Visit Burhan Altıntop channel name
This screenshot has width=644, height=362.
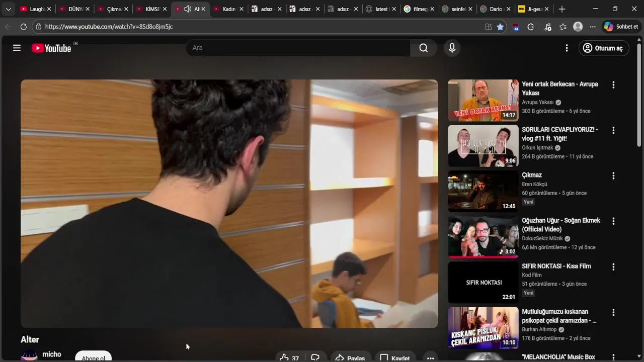[x=539, y=329]
